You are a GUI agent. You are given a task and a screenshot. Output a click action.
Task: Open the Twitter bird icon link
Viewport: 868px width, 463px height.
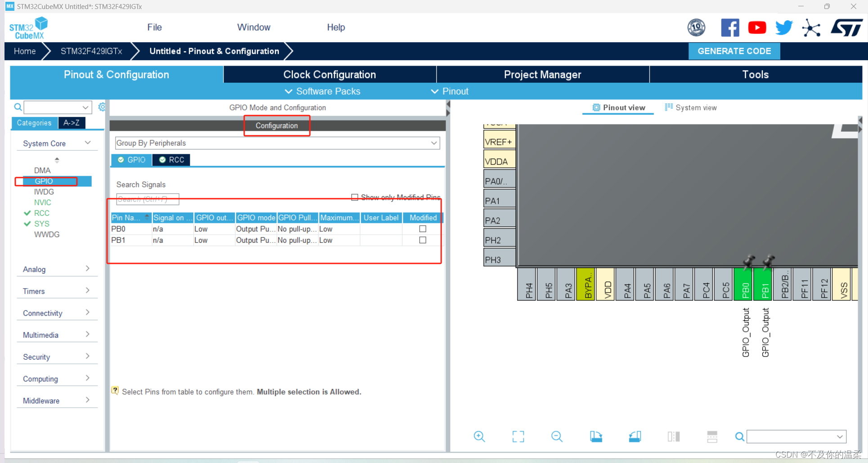tap(784, 28)
